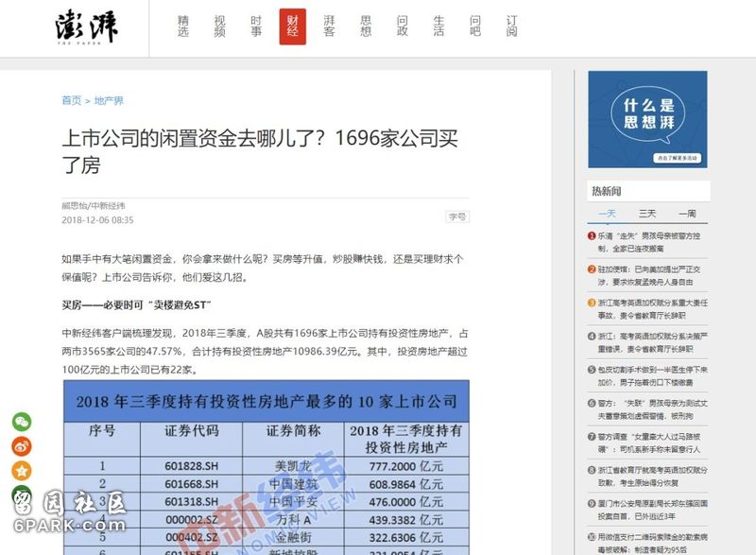Open hot news item 4 starting 浙江：高考英语
Image resolution: width=756 pixels, height=555 pixels.
(653, 342)
